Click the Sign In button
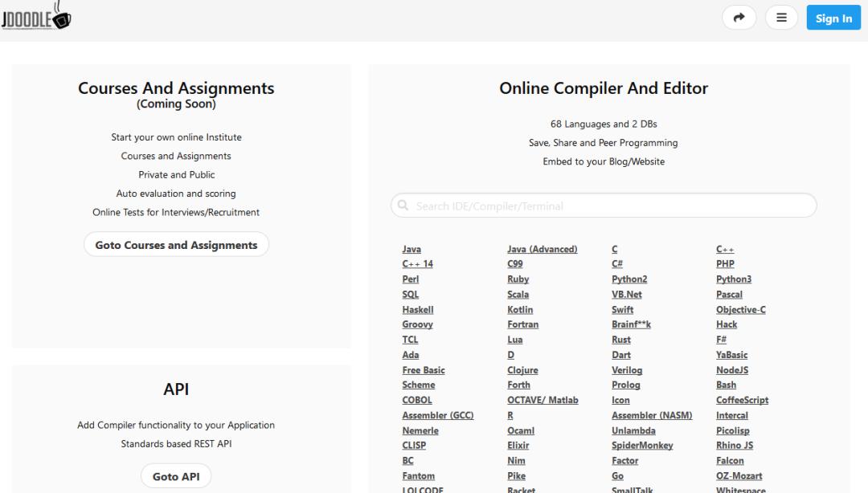This screenshot has width=868, height=493. coord(833,18)
